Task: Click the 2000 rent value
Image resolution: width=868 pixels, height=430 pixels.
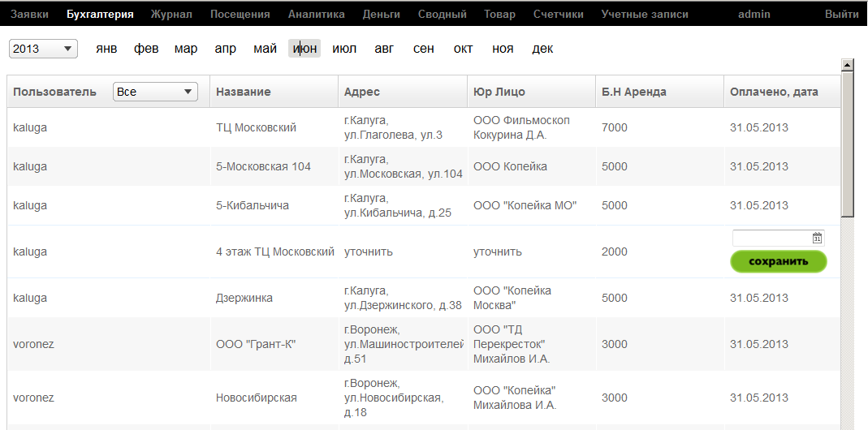Action: coord(615,252)
